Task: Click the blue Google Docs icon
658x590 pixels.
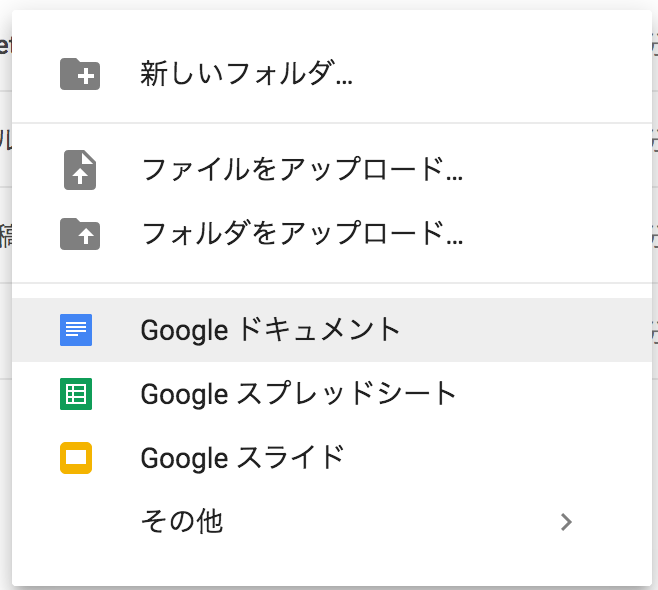Action: [x=76, y=330]
